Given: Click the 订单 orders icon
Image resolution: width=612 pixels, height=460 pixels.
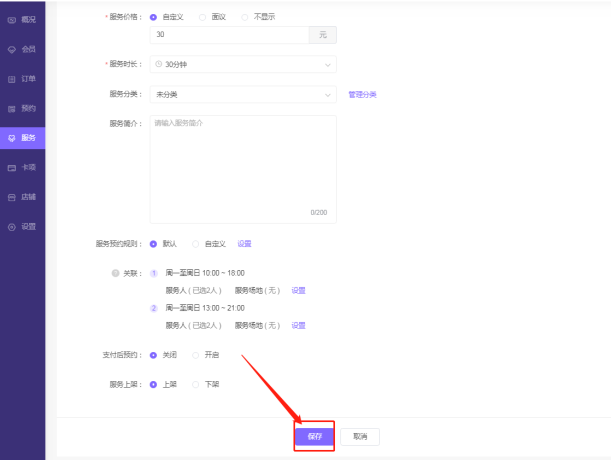Looking at the screenshot, I should (x=12, y=79).
